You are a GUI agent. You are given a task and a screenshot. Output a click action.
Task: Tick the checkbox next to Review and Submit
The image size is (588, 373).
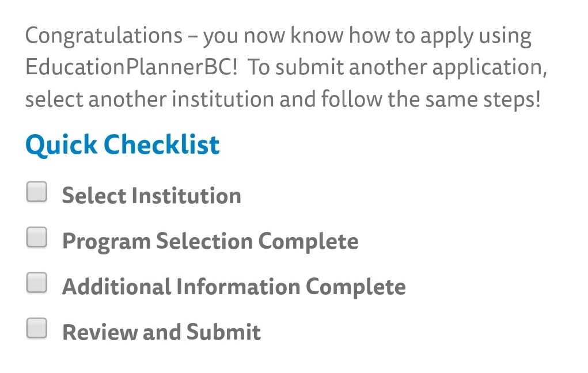point(36,328)
